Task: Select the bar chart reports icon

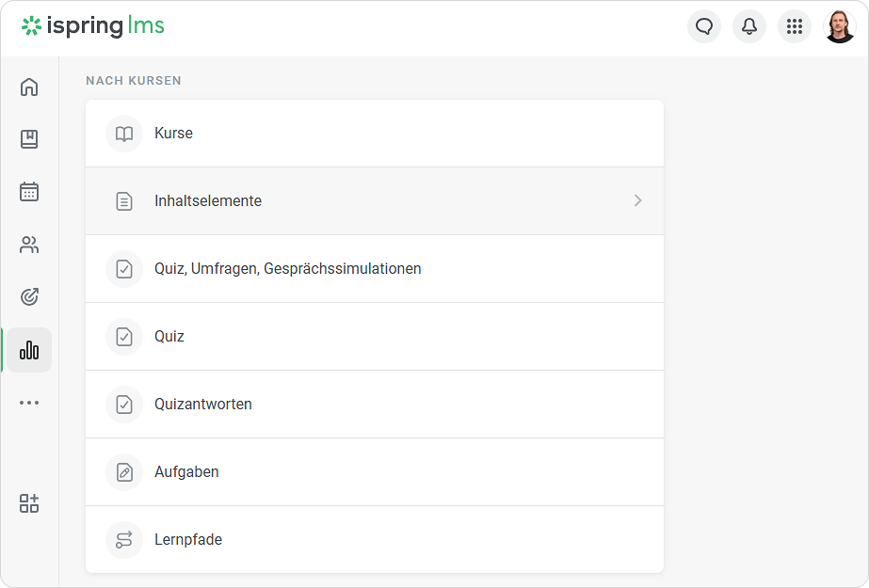Action: tap(29, 350)
